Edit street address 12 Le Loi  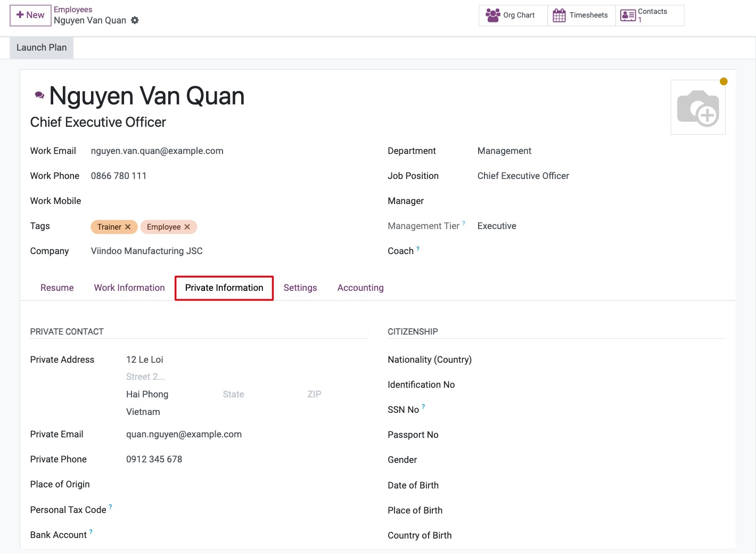[x=246, y=360]
